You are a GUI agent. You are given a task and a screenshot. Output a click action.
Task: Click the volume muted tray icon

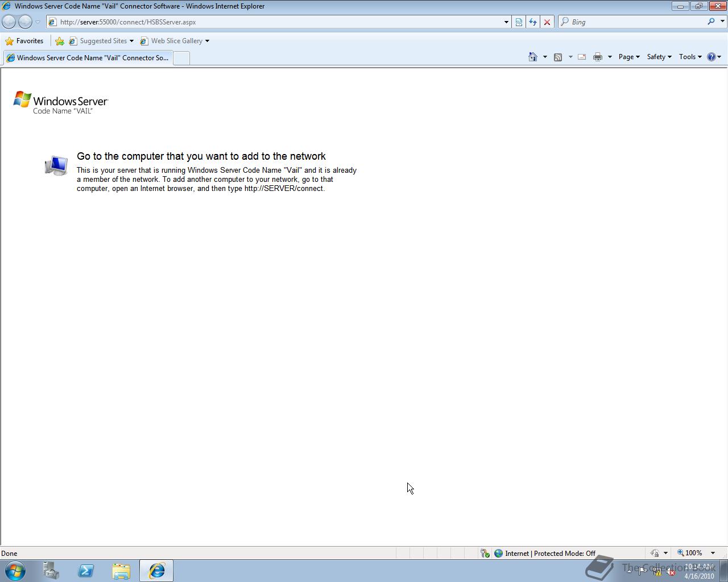point(671,572)
